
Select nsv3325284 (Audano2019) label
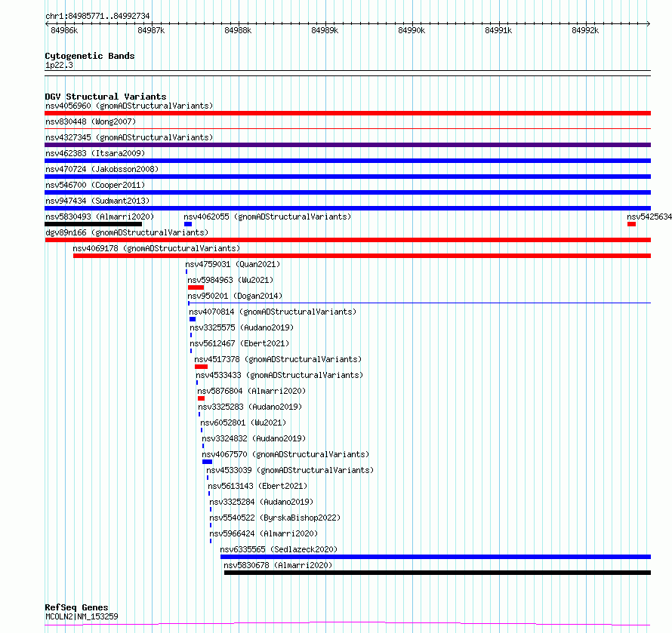click(261, 502)
